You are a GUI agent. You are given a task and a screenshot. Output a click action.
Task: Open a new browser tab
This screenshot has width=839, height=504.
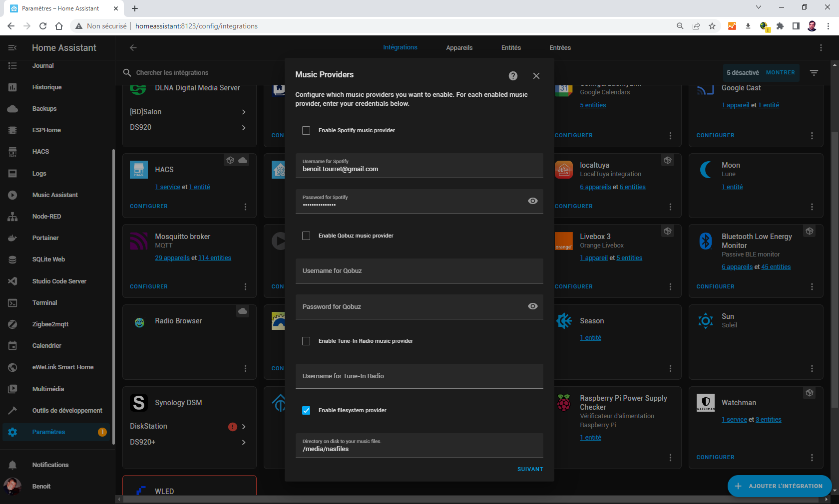(x=135, y=8)
